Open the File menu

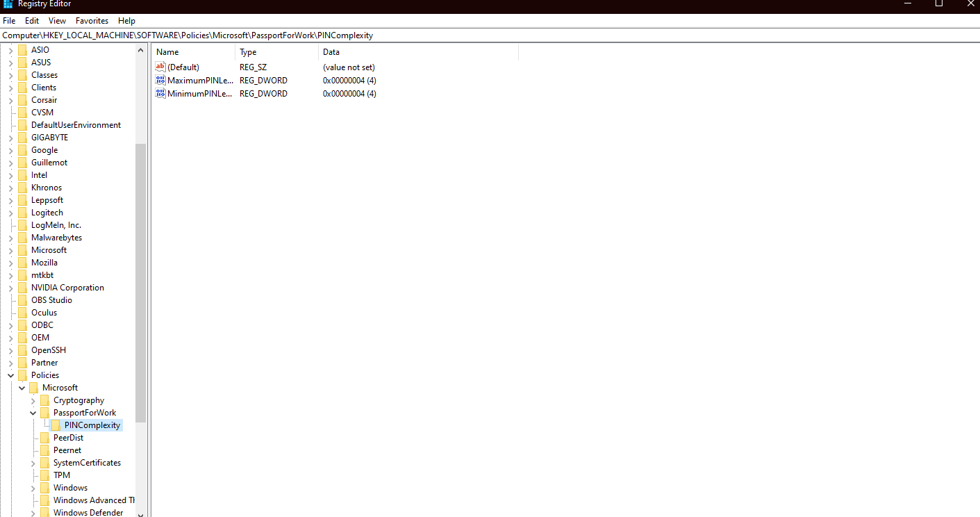(9, 21)
